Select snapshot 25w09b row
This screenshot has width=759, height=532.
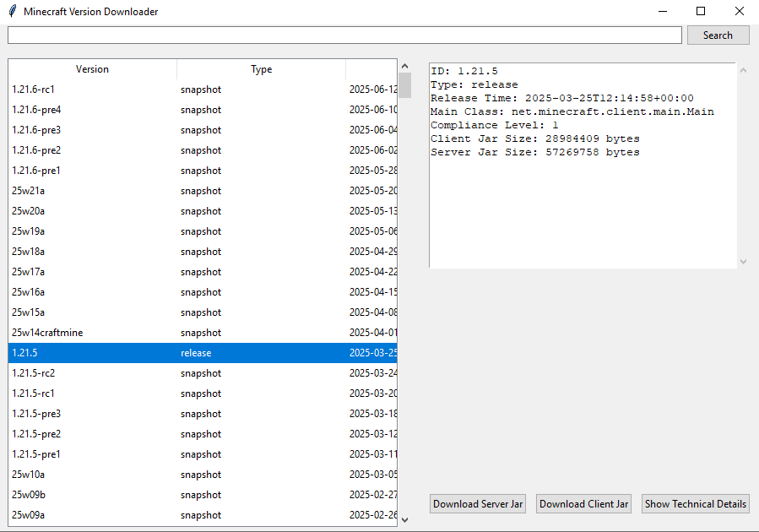pos(203,495)
